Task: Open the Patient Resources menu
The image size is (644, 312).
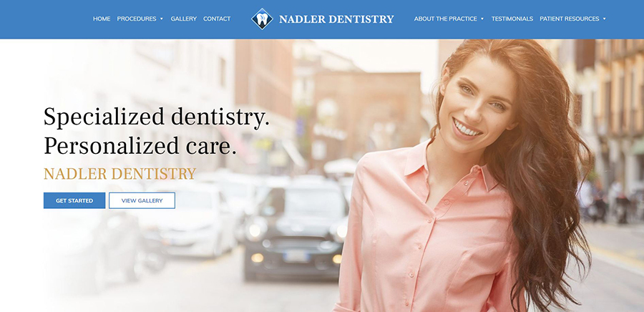Action: click(570, 19)
